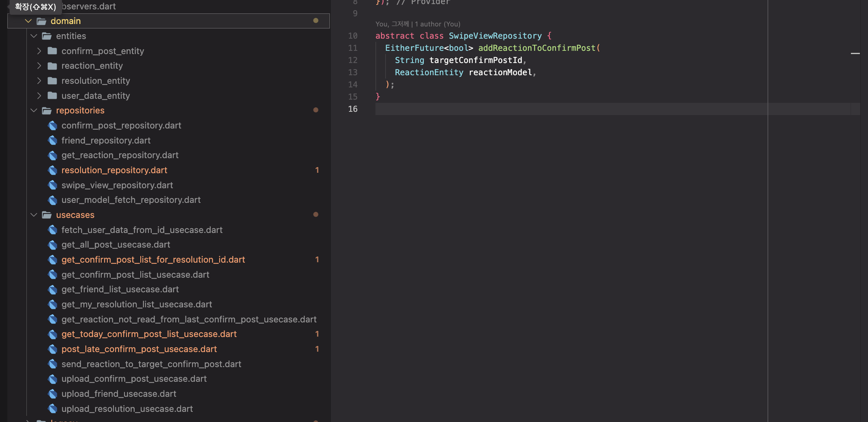The image size is (868, 422).
Task: Click Dart icon of confirm_post_repository.dart
Action: click(52, 126)
